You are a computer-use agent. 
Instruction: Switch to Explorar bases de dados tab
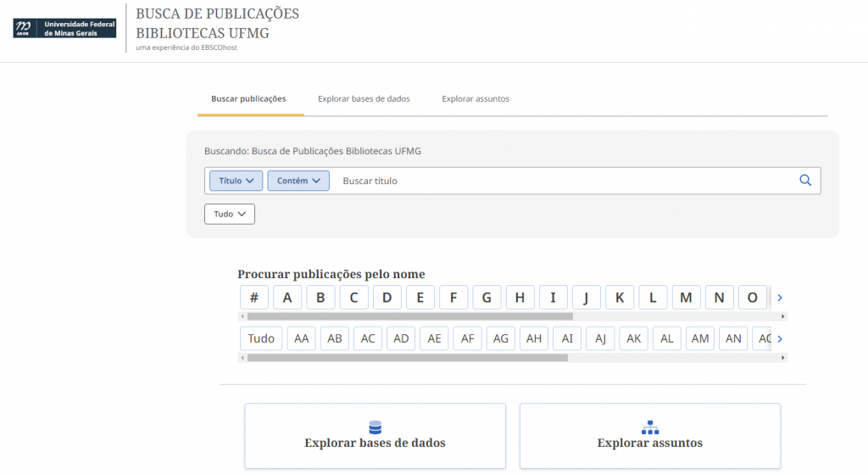[x=364, y=98]
